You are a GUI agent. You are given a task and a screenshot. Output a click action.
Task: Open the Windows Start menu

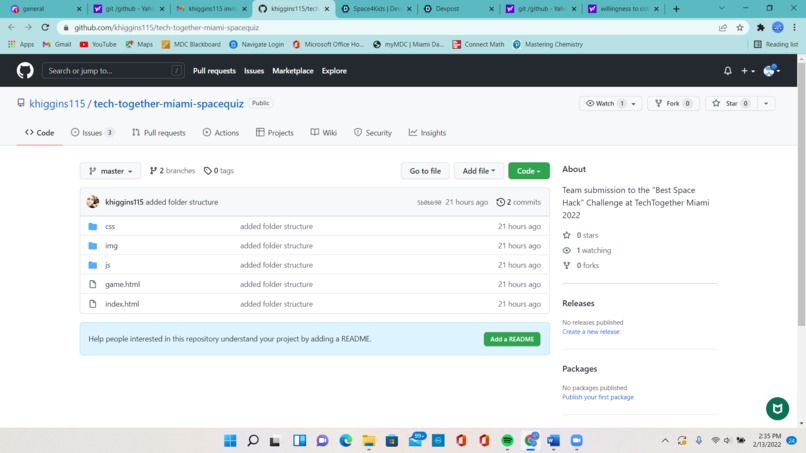[230, 441]
